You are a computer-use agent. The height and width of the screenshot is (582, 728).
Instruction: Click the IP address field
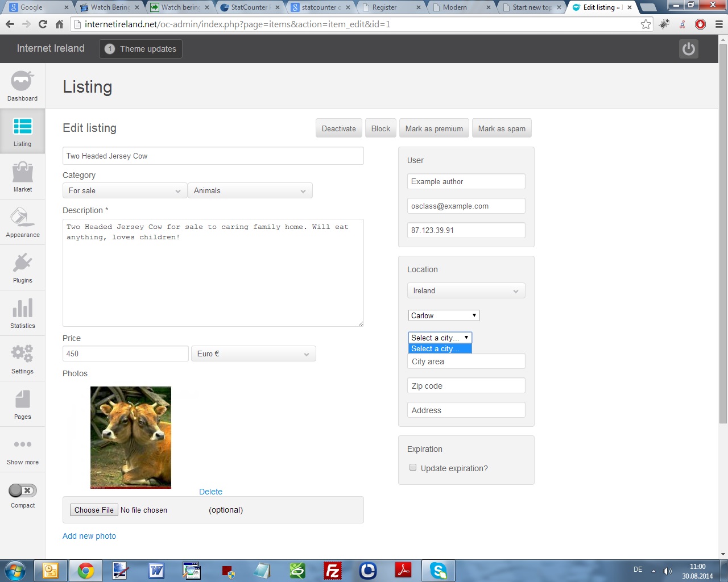pyautogui.click(x=466, y=230)
